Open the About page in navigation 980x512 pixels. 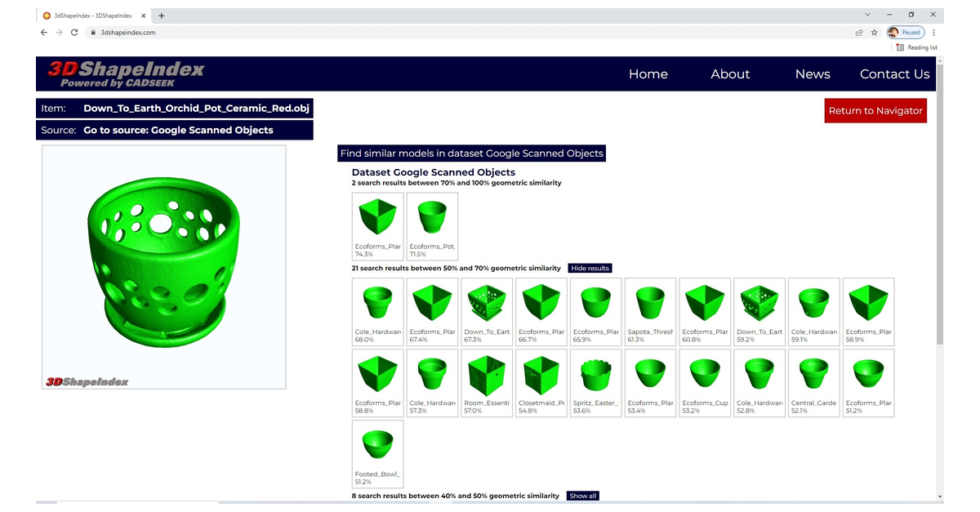click(x=729, y=74)
